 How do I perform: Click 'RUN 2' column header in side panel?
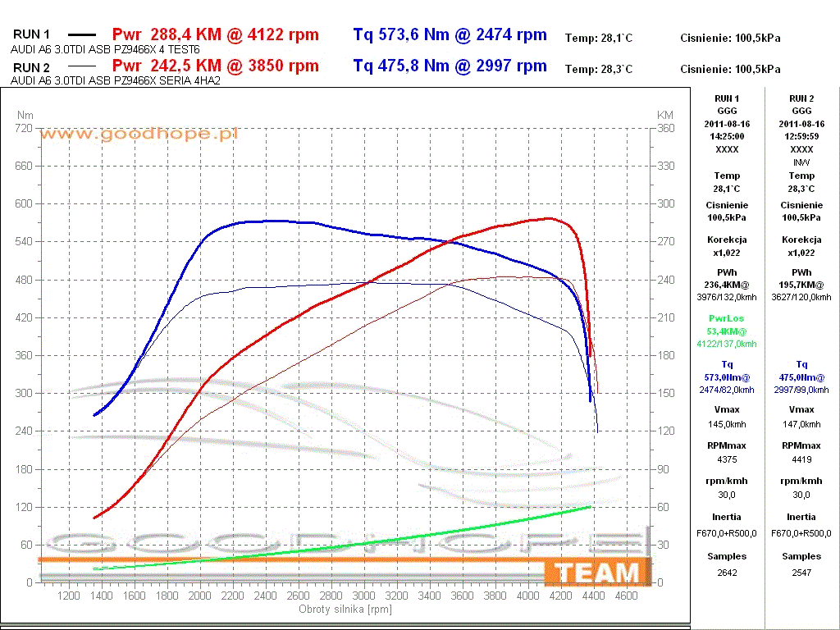pyautogui.click(x=801, y=98)
